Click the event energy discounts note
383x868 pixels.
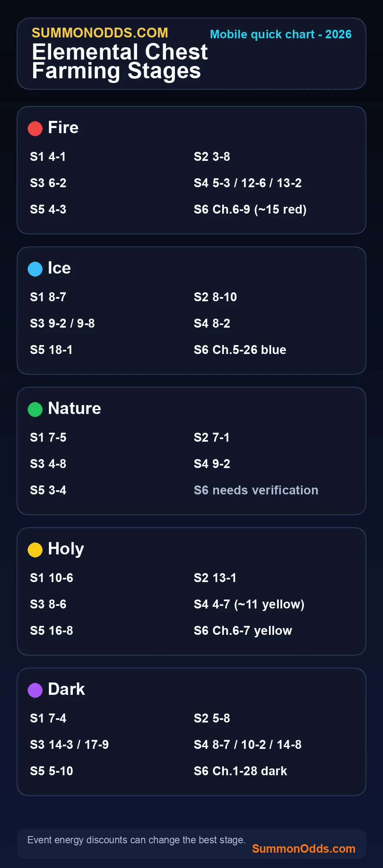click(136, 840)
